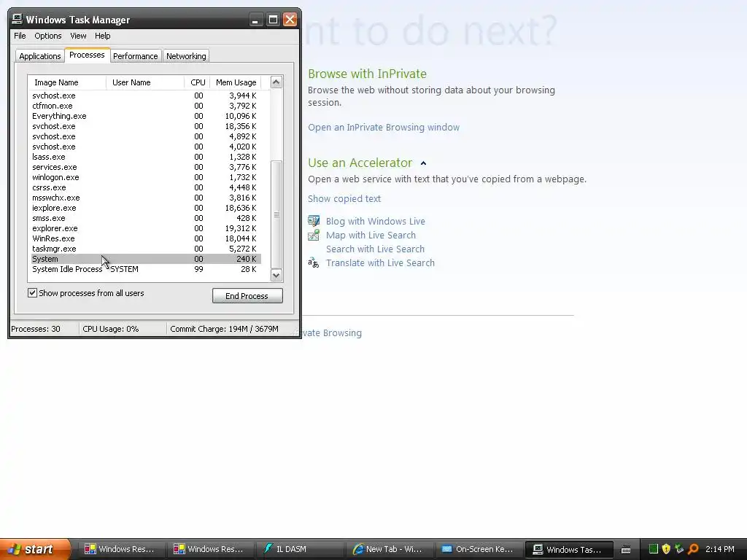Select the iexplore.exe process row

click(146, 208)
